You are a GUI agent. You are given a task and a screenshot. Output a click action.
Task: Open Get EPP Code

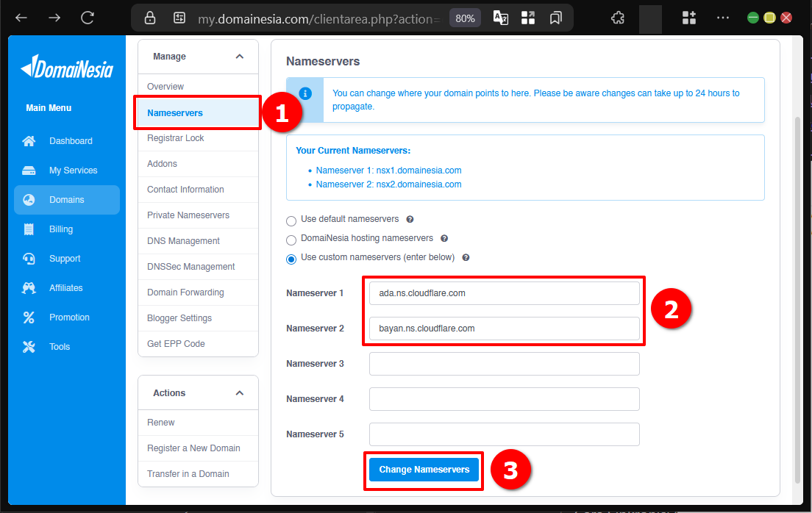pyautogui.click(x=198, y=344)
